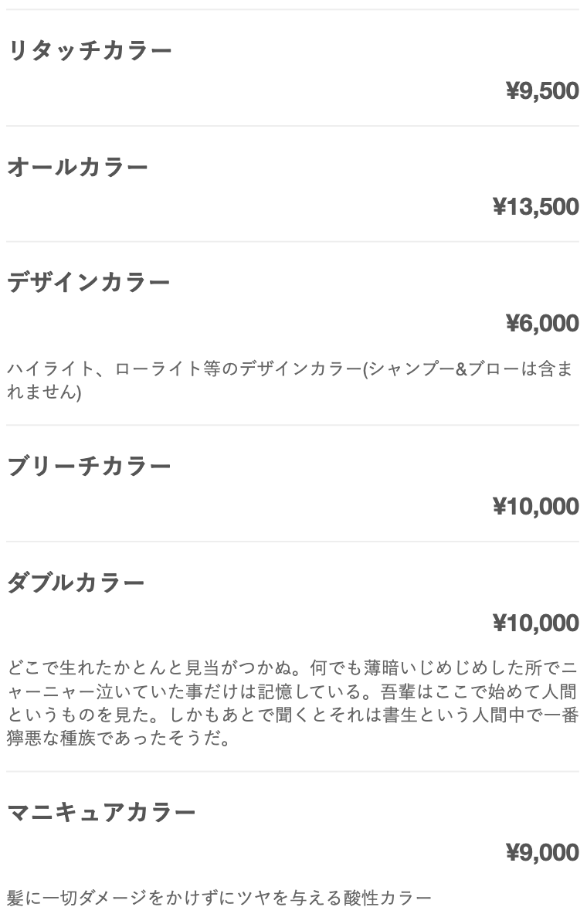The image size is (587, 924).
Task: Click the 髪に一切ダメージ description line
Action: pyautogui.click(x=219, y=898)
